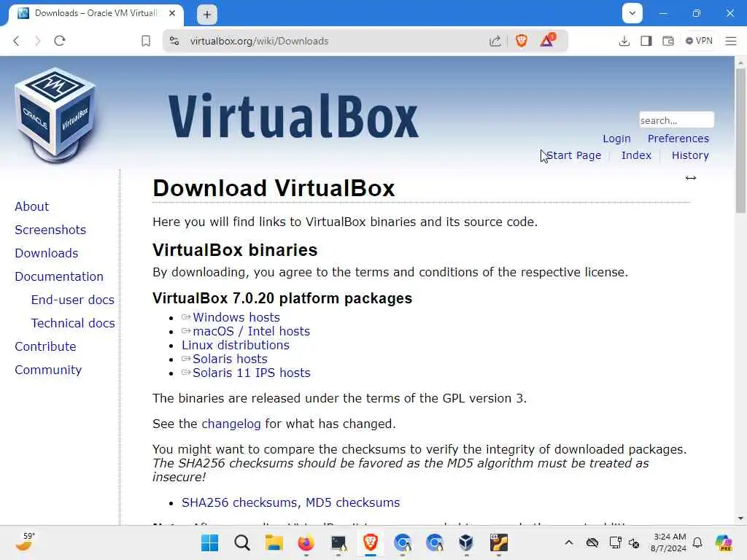Open the Copilot preview icon in the taskbar
The image size is (747, 560).
(x=723, y=542)
